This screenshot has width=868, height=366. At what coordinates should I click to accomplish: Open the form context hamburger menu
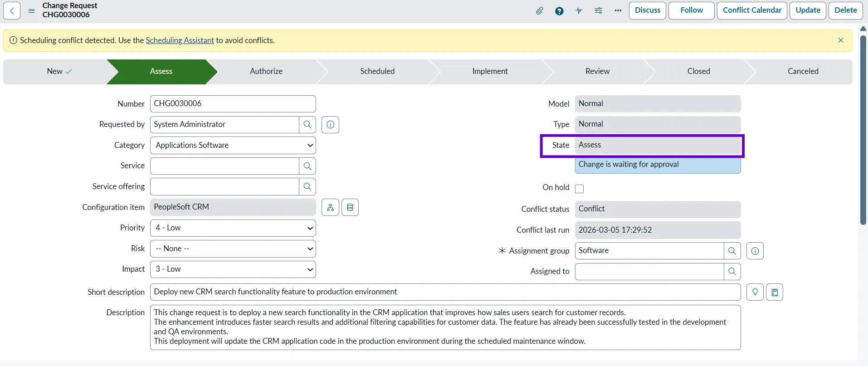pos(31,10)
